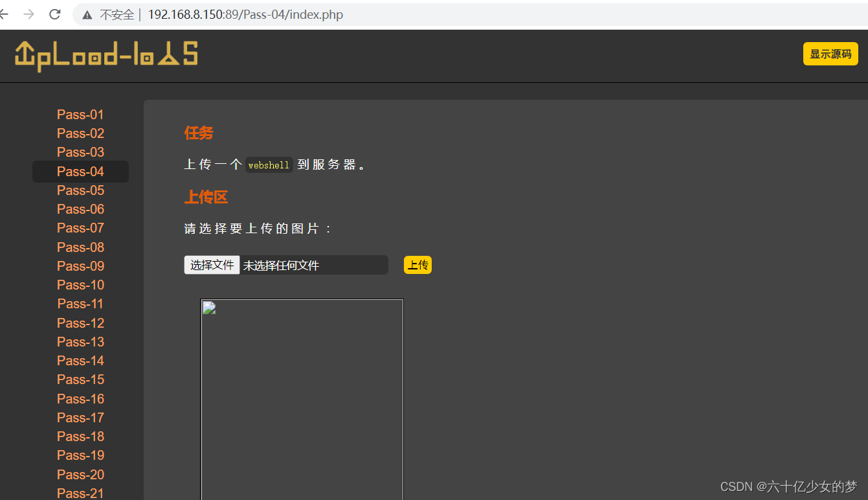Screen dimensions: 868x500
Task: Open the Pass-17 level from sidebar
Action: point(80,417)
